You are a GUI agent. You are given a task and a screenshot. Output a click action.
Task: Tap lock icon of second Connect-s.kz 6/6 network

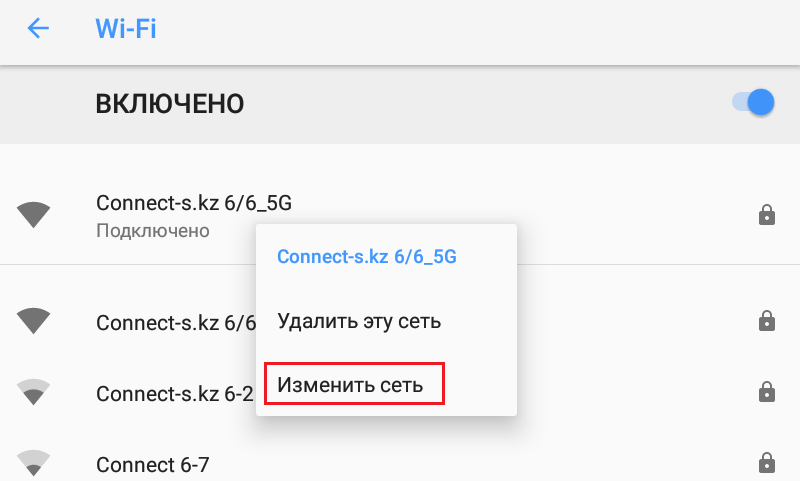coord(766,321)
